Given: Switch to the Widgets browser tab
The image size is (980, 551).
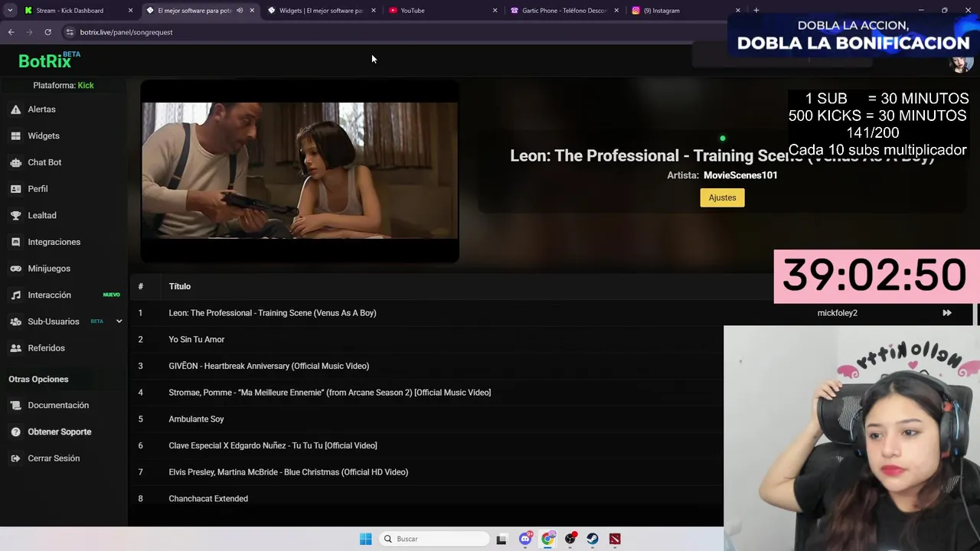Looking at the screenshot, I should pyautogui.click(x=321, y=11).
